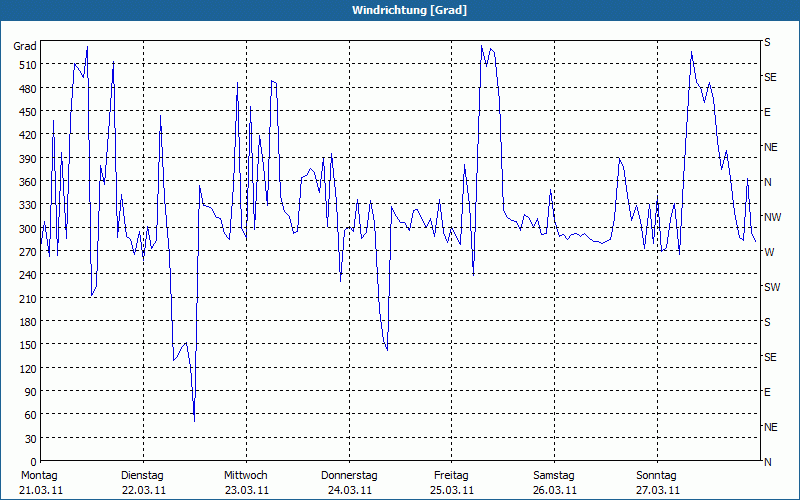Click the N compass label level with 360

pos(767,182)
